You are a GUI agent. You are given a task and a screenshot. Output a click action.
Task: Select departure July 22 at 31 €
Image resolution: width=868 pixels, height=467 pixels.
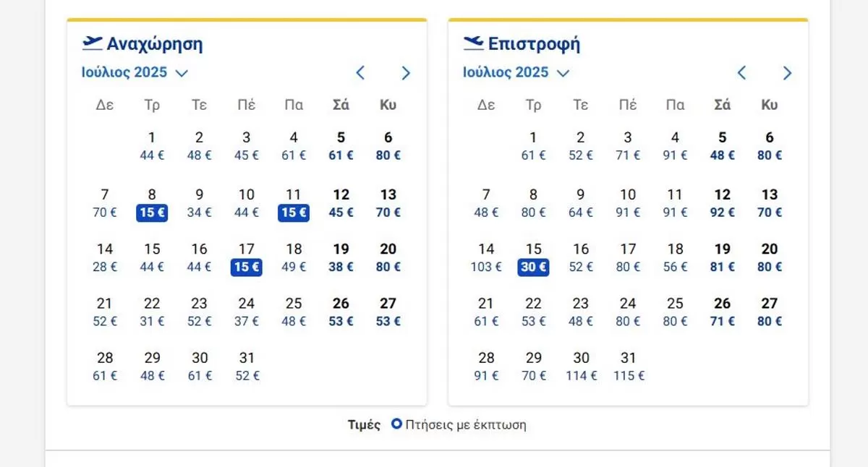pos(152,312)
